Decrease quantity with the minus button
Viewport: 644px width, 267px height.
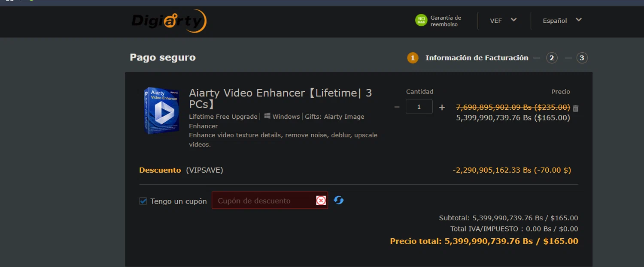(x=397, y=107)
